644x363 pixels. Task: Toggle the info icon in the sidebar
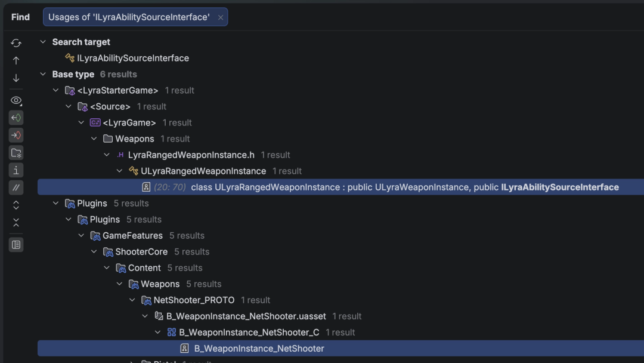(16, 170)
